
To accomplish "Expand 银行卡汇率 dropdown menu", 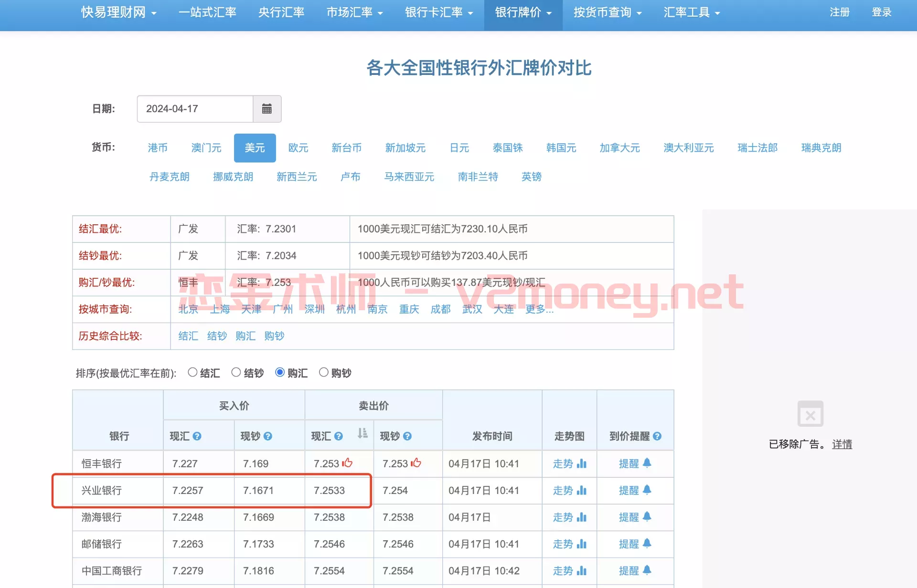I will 439,12.
